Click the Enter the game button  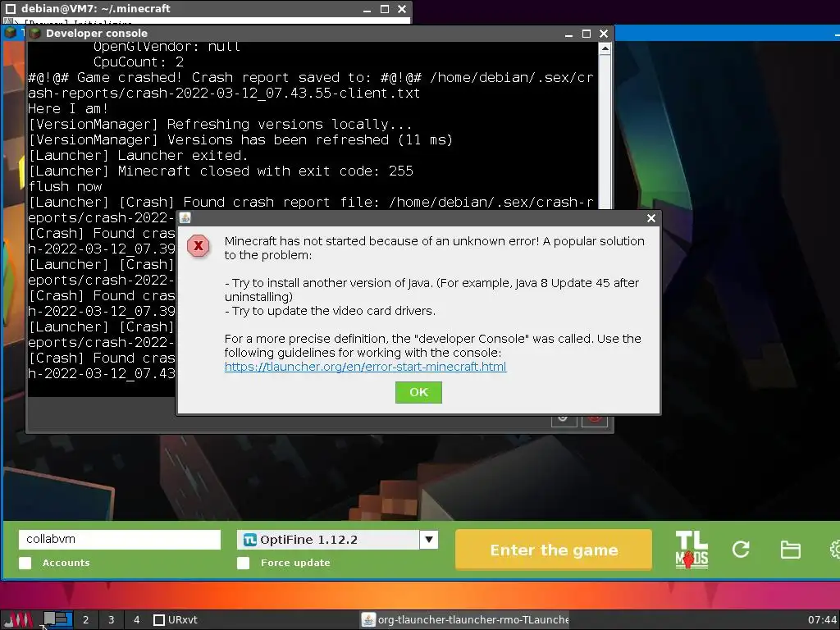coord(554,550)
